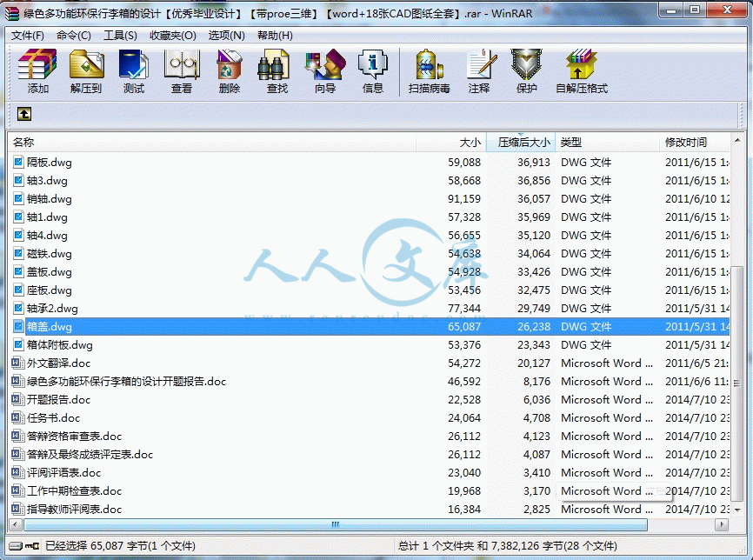This screenshot has height=560, width=753.
Task: Click the packed size value 29,749
Action: point(534,309)
